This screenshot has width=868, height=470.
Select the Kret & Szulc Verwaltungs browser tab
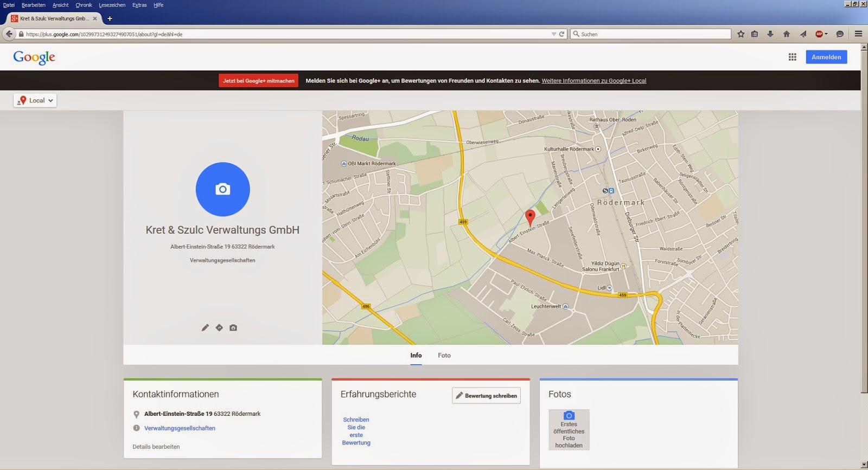[x=53, y=18]
